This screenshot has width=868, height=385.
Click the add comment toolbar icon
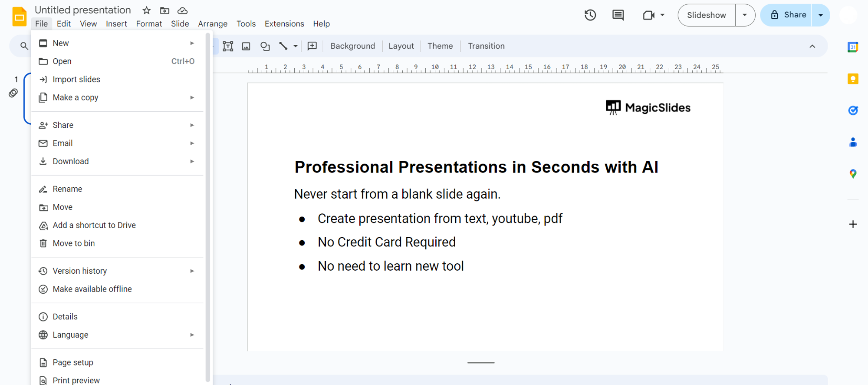pyautogui.click(x=312, y=46)
